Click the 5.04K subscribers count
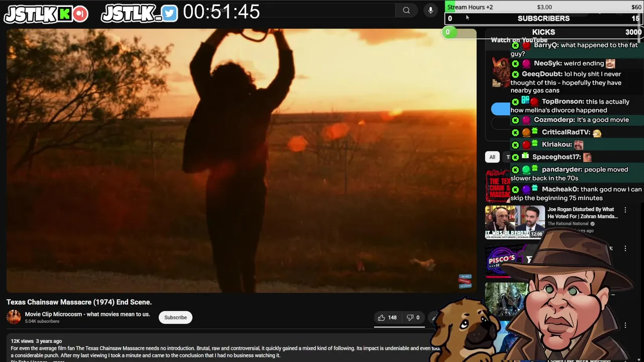The height and width of the screenshot is (362, 644). click(x=42, y=321)
